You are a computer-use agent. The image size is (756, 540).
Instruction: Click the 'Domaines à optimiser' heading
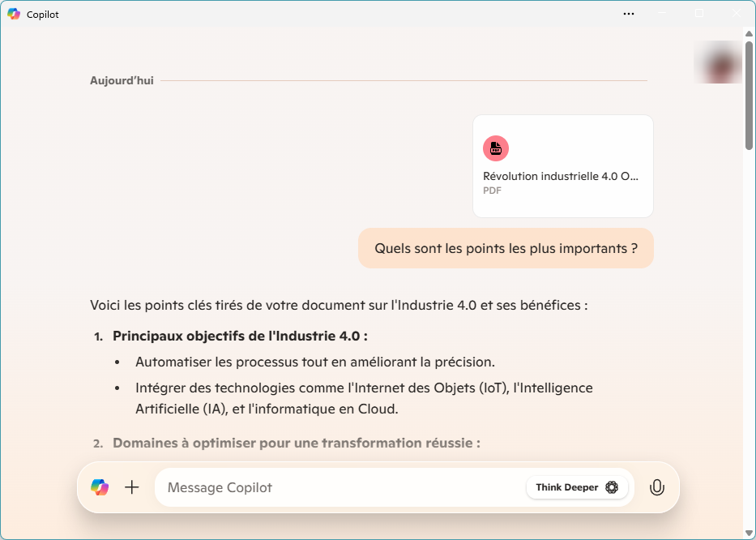tap(297, 443)
